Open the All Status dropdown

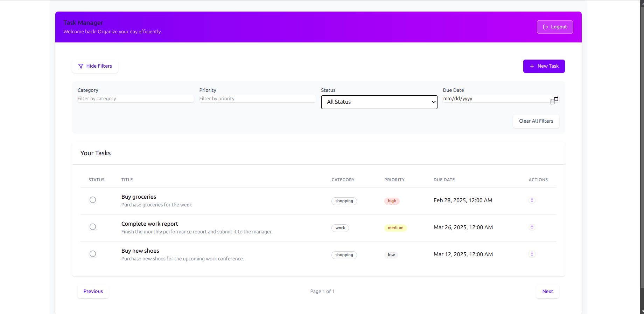pos(379,102)
